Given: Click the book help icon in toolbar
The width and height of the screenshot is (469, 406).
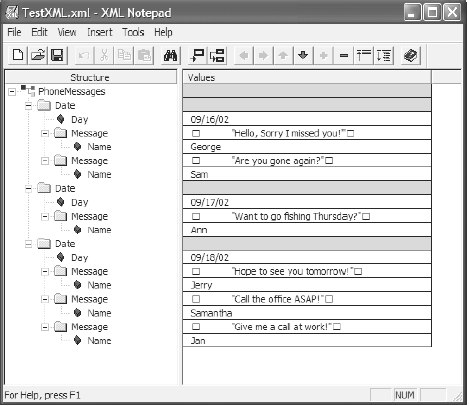Looking at the screenshot, I should coord(411,55).
